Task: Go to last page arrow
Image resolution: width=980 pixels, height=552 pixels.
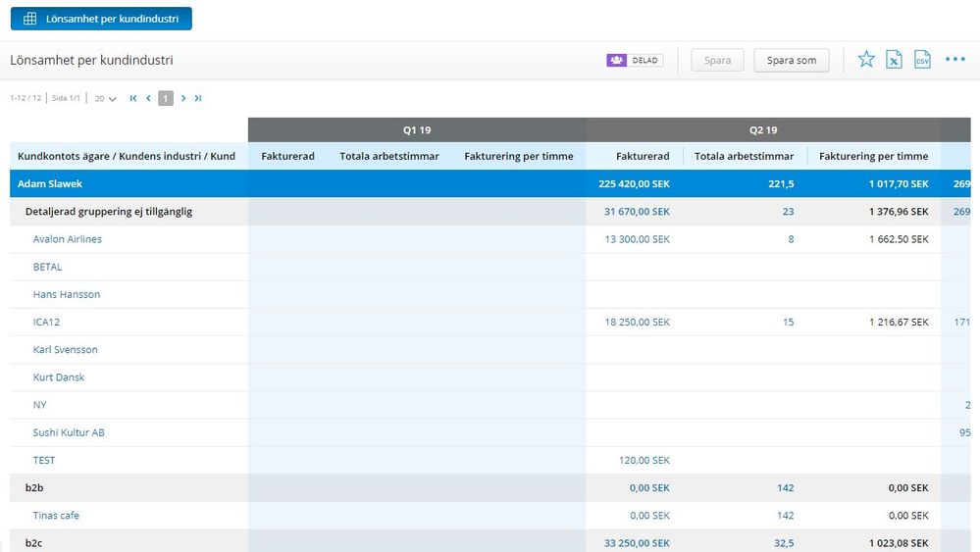Action: coord(198,98)
